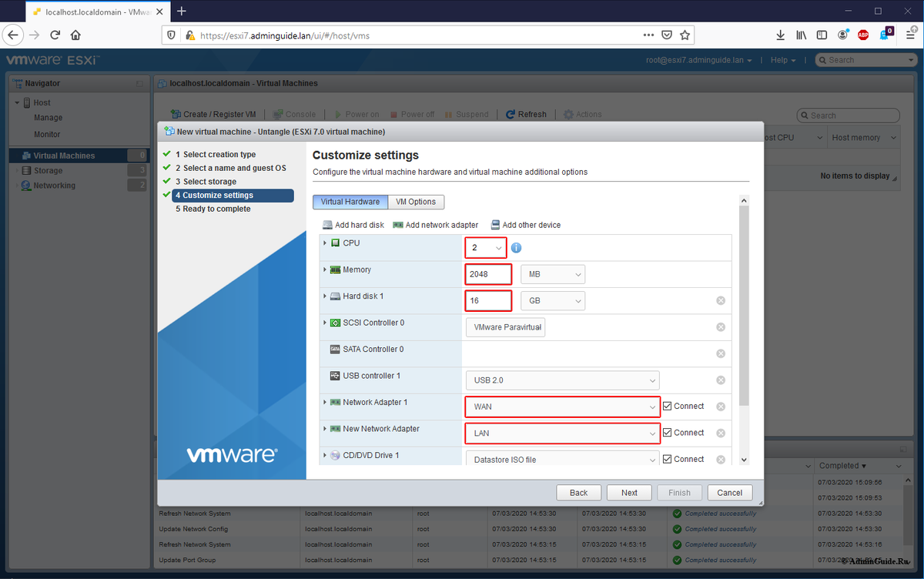Screen dimensions: 924x579
Task: Open the Datastore ISO file dropdown
Action: 562,459
